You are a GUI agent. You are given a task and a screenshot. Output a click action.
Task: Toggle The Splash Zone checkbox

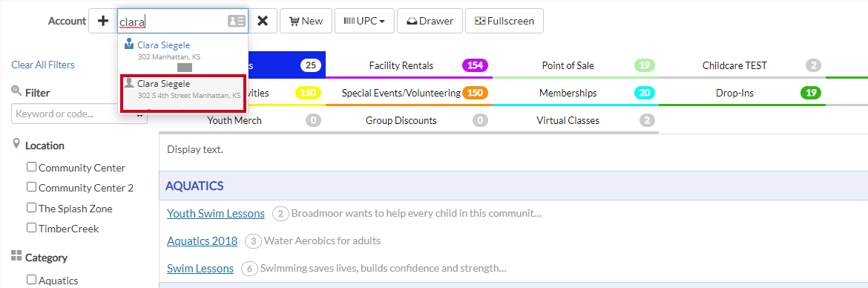(32, 208)
